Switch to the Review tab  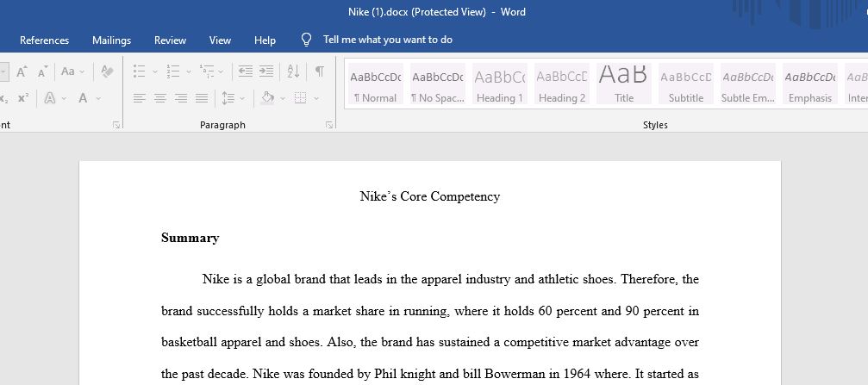tap(170, 40)
